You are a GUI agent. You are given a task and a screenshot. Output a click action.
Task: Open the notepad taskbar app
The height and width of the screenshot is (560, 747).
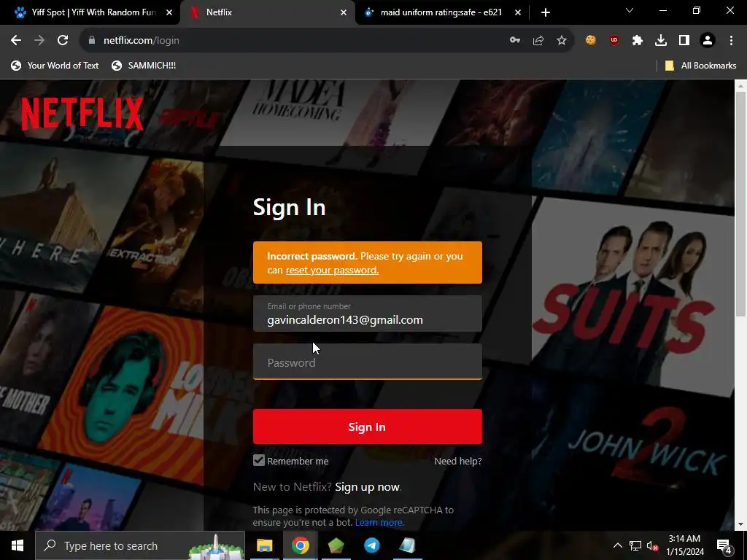pyautogui.click(x=407, y=545)
